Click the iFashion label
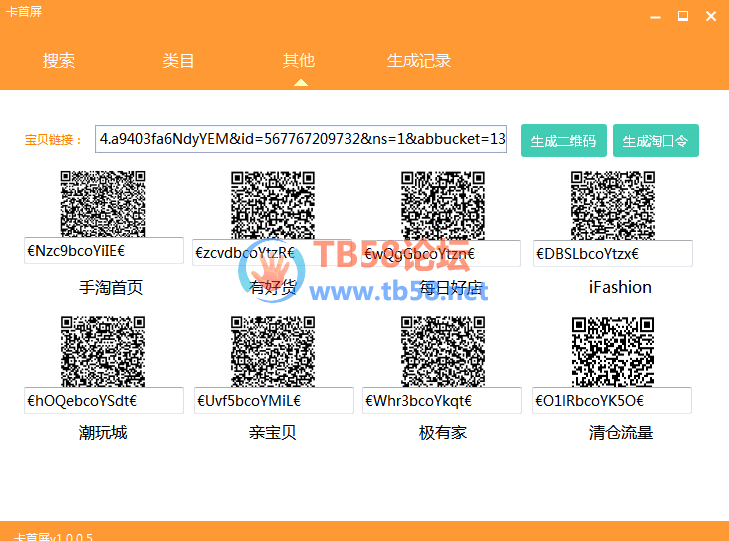This screenshot has width=729, height=541. tap(620, 287)
